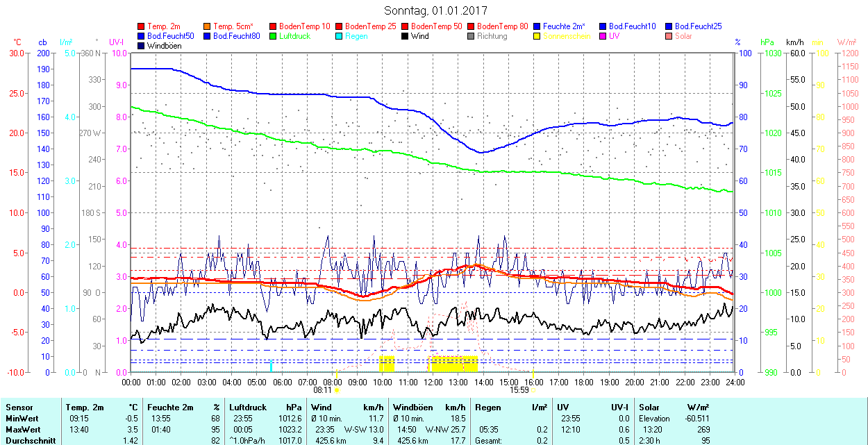Select the yellow Sonnenschein legend marker
The height and width of the screenshot is (445, 868).
[x=537, y=36]
